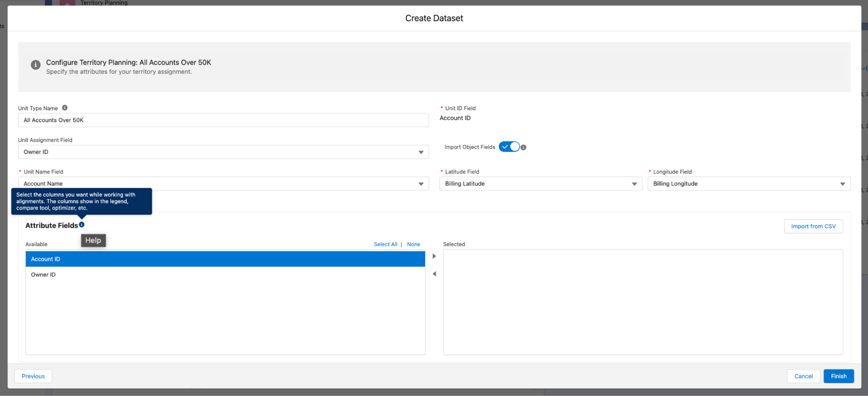Move field back to Available list arrow

[x=434, y=274]
